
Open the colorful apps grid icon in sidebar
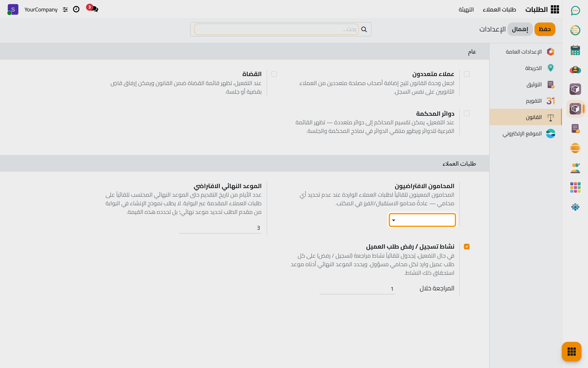575,187
